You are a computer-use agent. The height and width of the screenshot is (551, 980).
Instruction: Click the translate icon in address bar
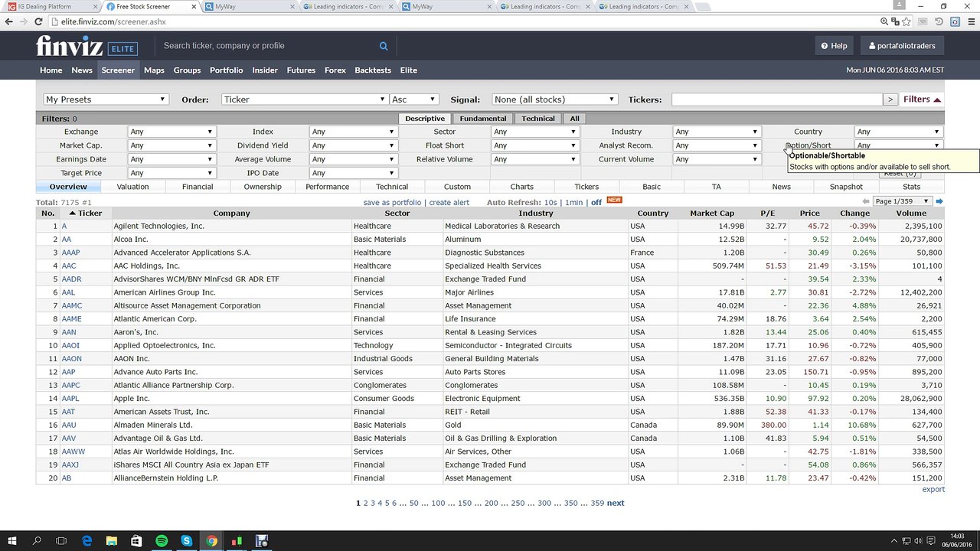tap(896, 22)
